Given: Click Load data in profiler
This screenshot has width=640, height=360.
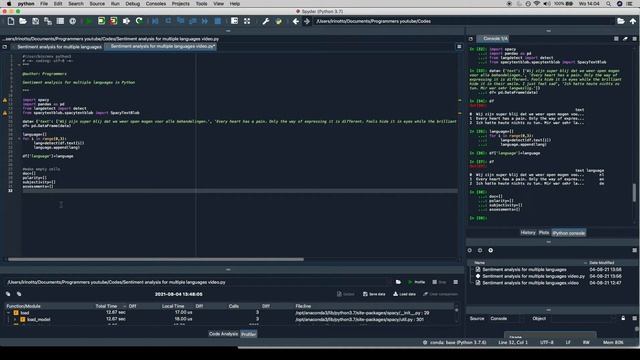Looking at the screenshot, I should pyautogui.click(x=404, y=294).
